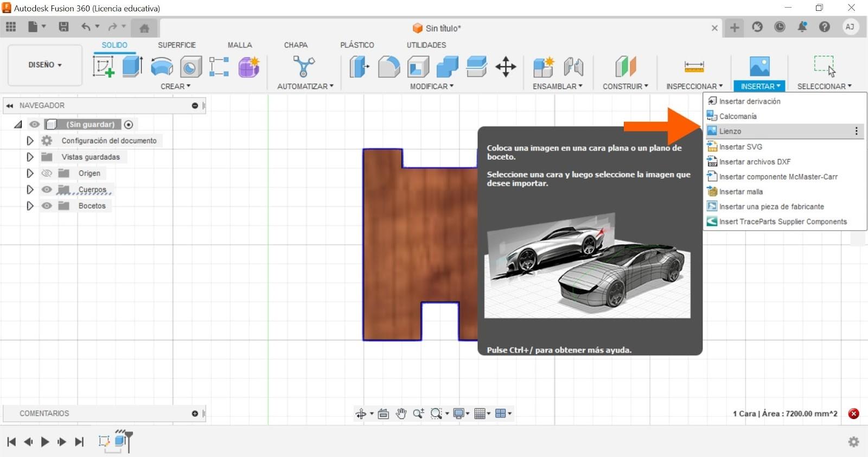Expand the Bocetos node
868x457 pixels.
click(x=30, y=206)
